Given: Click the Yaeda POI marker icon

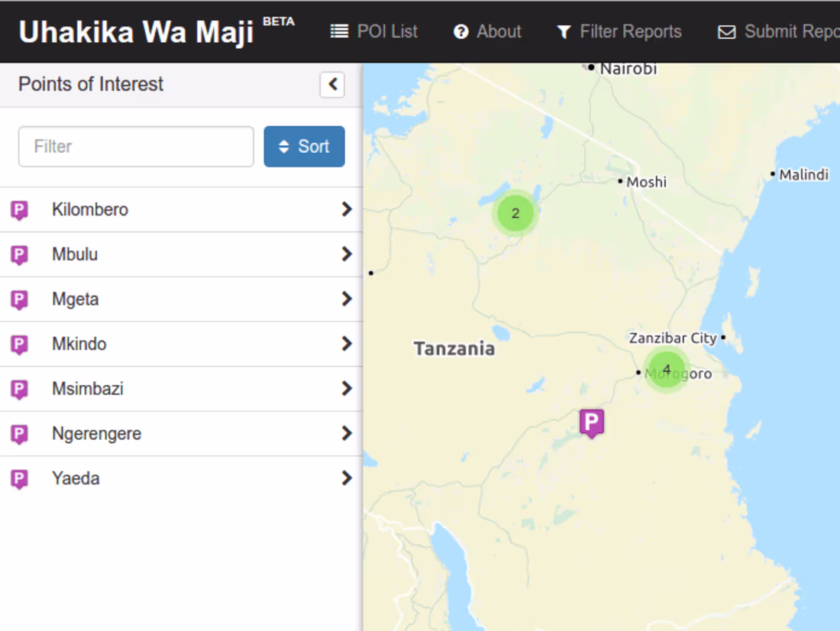Looking at the screenshot, I should coord(18,478).
